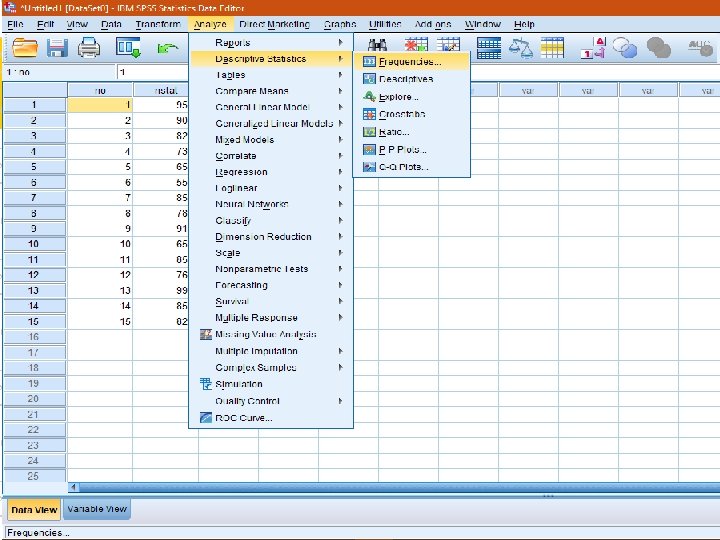Click the Find binoculars icon
Viewport: 720px width, 540px height.
pos(377,46)
